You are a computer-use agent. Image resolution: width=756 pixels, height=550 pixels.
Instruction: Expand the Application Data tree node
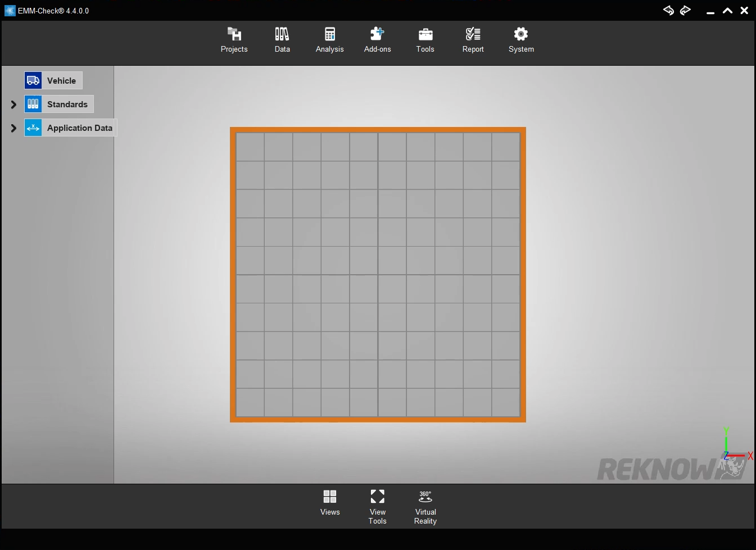13,128
